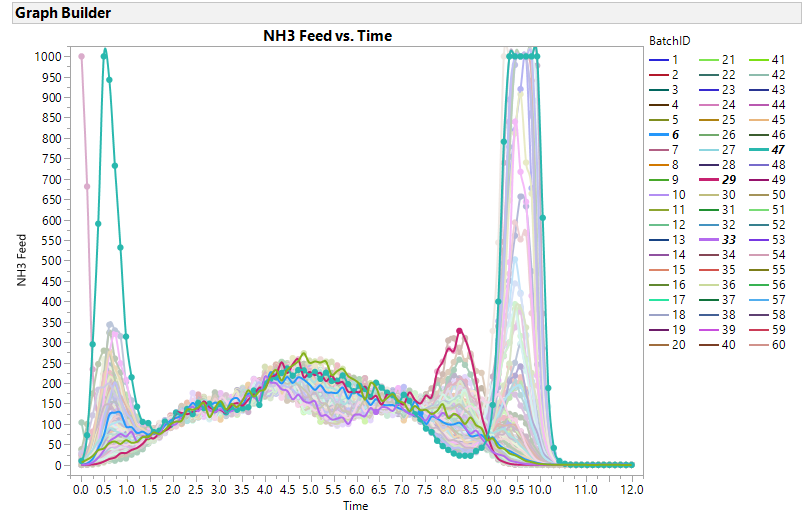Click the 250 y-axis tick label
The height and width of the screenshot is (518, 804).
(51, 364)
